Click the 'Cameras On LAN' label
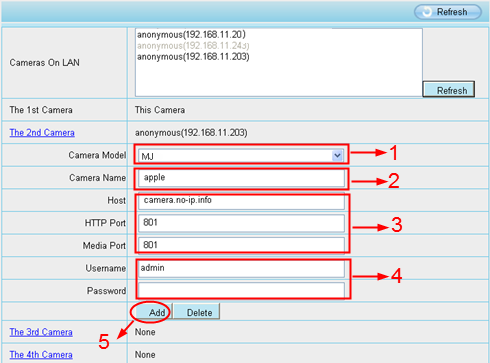 coord(45,63)
